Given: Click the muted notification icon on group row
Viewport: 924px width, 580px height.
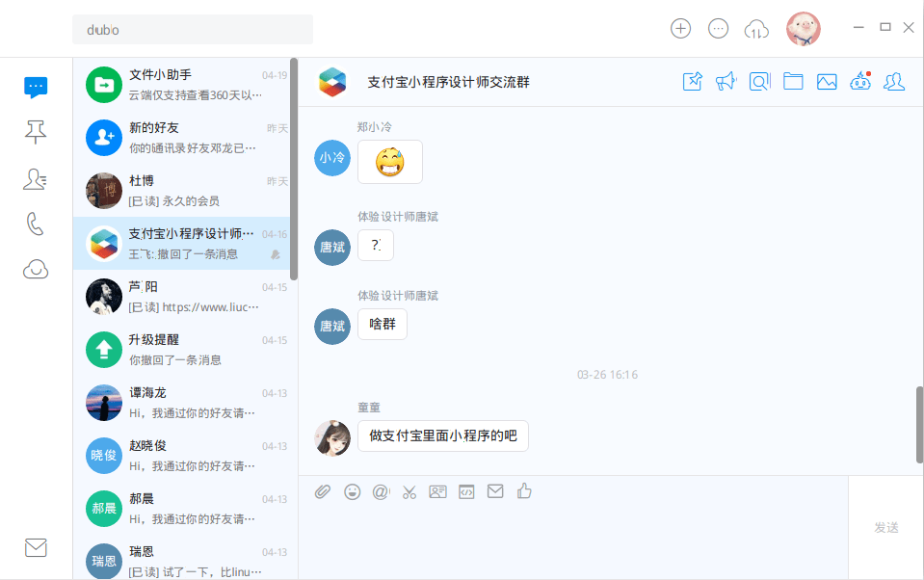Looking at the screenshot, I should [276, 254].
